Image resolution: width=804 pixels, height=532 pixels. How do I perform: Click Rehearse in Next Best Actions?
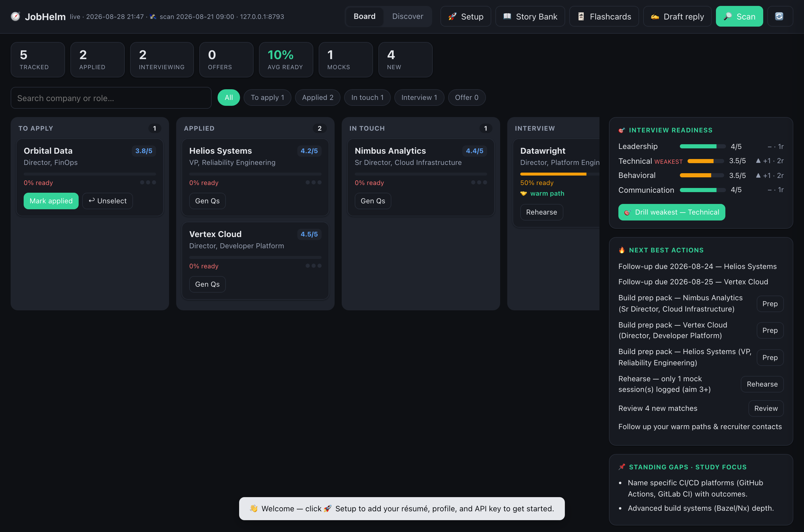tap(762, 385)
